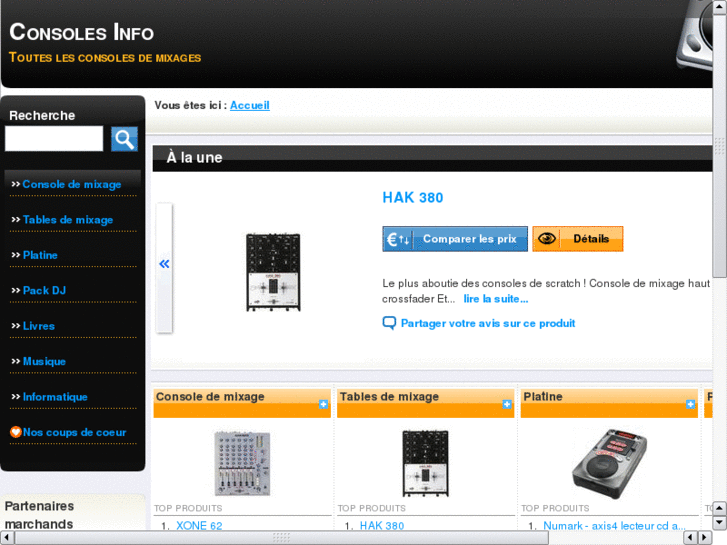Click the Consoles Info site title
The width and height of the screenshot is (727, 545).
[82, 32]
